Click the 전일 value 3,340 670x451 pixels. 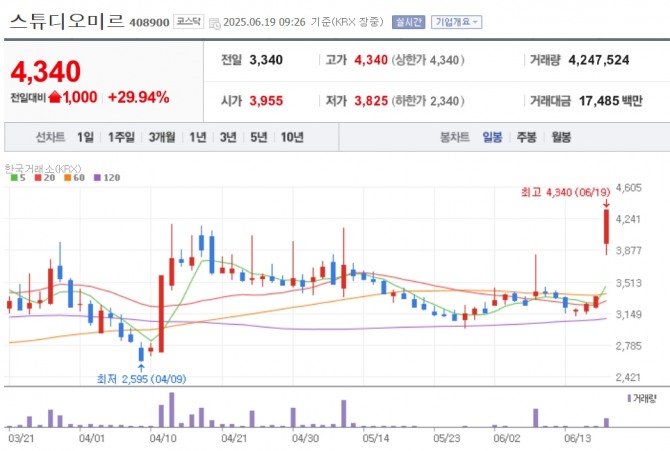(x=266, y=60)
